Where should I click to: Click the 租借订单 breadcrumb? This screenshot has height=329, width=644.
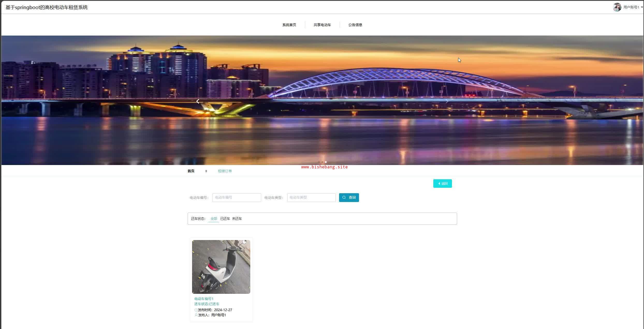(x=225, y=171)
